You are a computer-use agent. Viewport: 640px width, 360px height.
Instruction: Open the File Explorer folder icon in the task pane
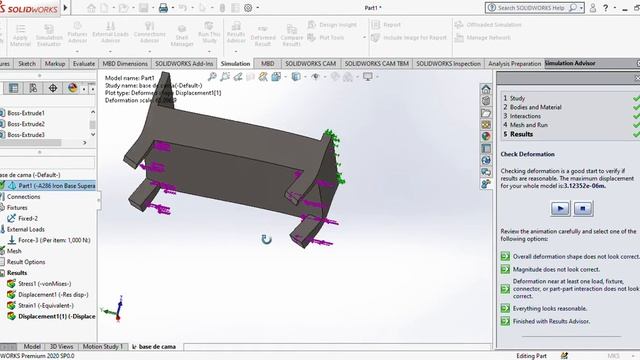coord(486,113)
